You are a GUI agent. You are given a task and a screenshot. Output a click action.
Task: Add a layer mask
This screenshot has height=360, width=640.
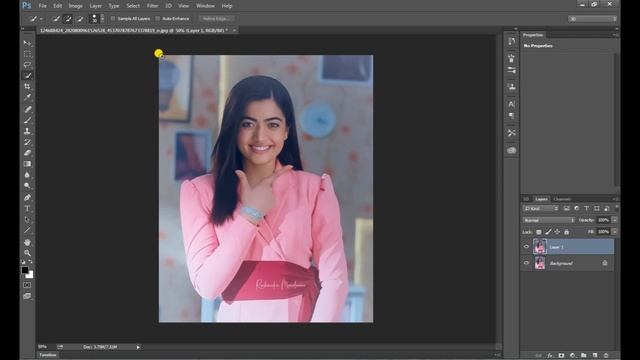pos(561,356)
